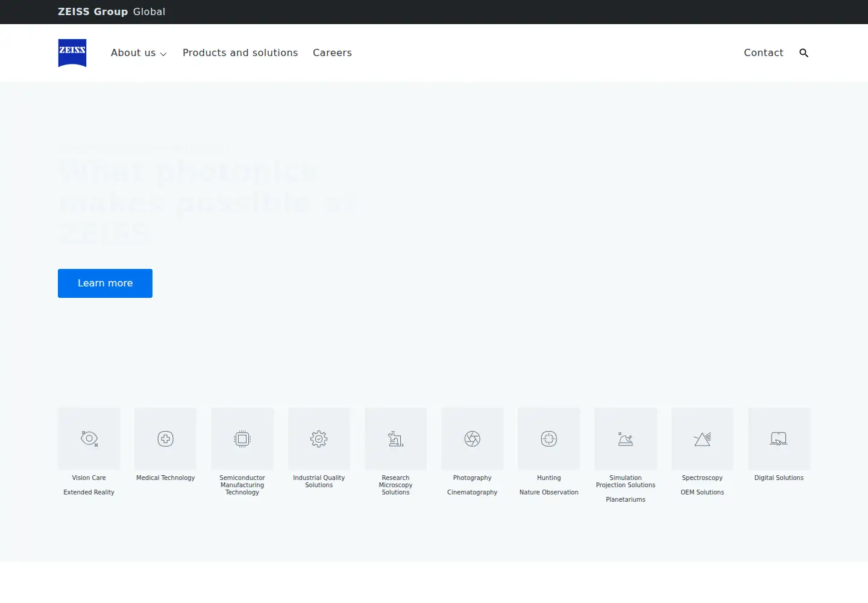Click the About us menu label
Viewport: 868px width, 603px height.
pos(133,52)
